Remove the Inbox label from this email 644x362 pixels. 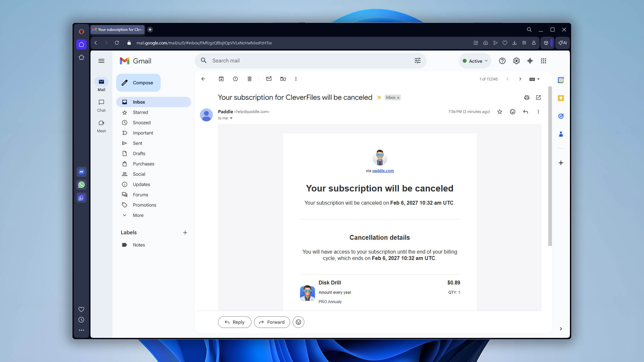[x=398, y=98]
